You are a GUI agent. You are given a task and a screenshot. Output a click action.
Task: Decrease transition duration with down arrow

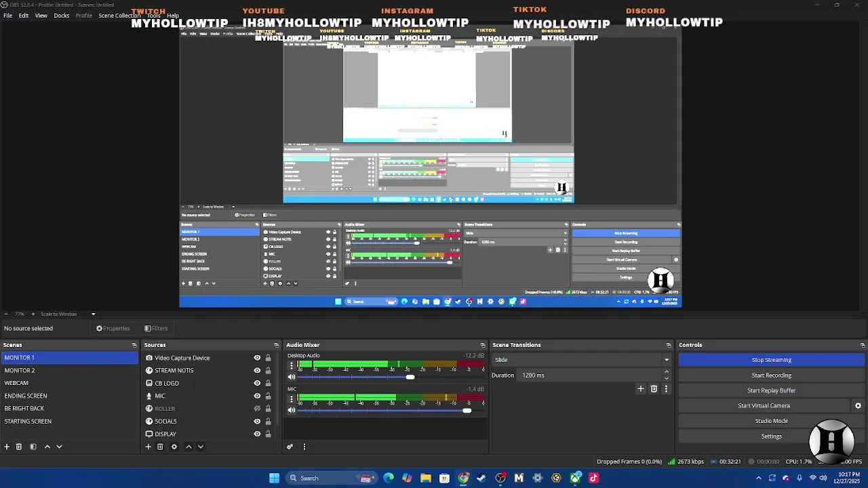666,378
